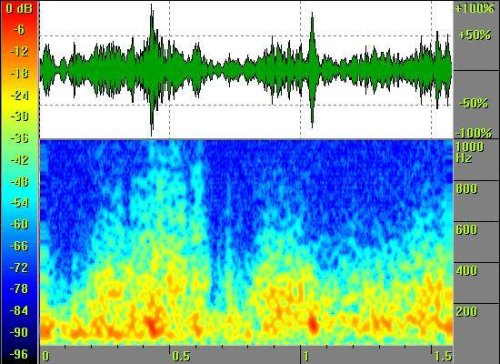Click the +100% amplitude axis label

[x=475, y=8]
